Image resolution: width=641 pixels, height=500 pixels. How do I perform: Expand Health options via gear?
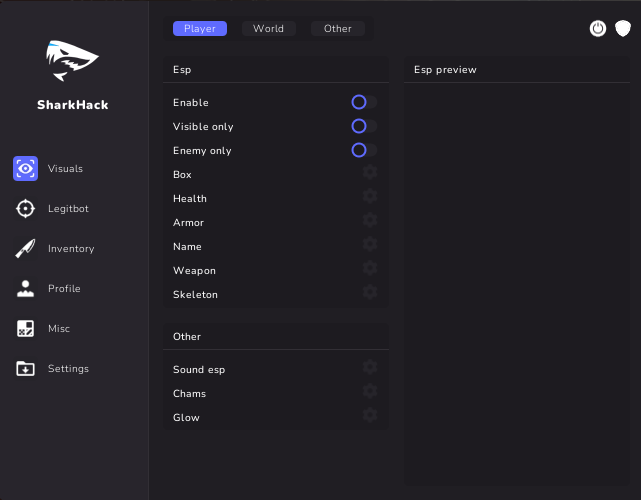(x=370, y=197)
